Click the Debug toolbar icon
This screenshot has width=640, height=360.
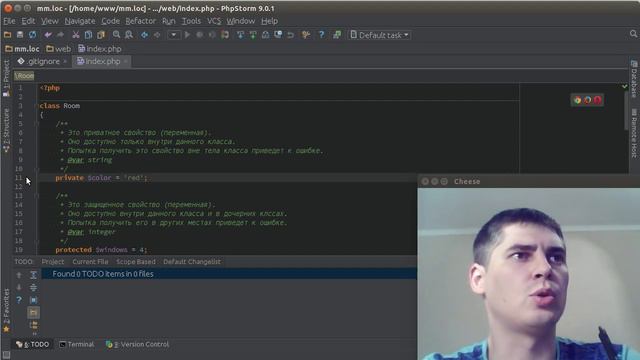(x=200, y=35)
